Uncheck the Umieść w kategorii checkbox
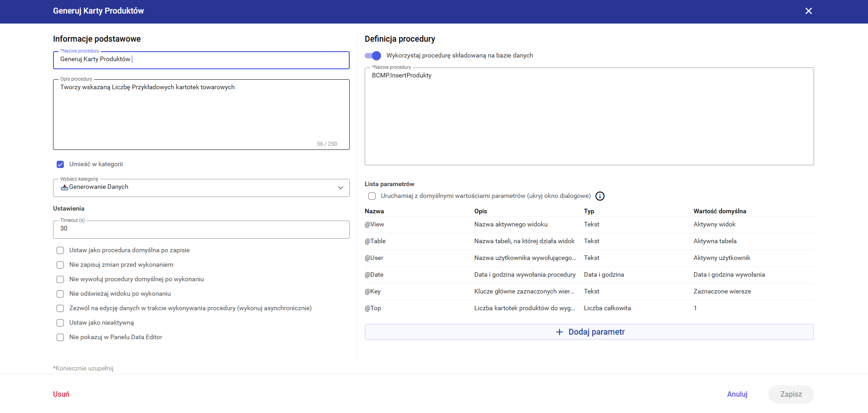 click(60, 164)
